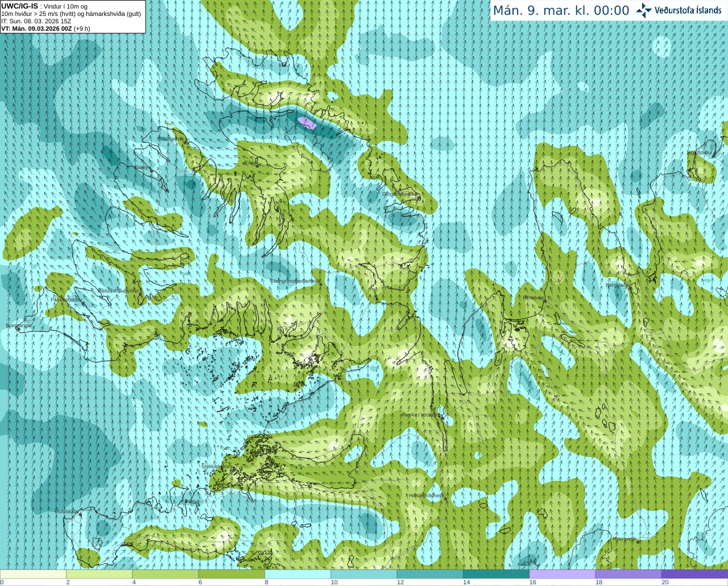Select the 10–12 m/s turquoise legend swatch
728x586 pixels.
pos(364,574)
